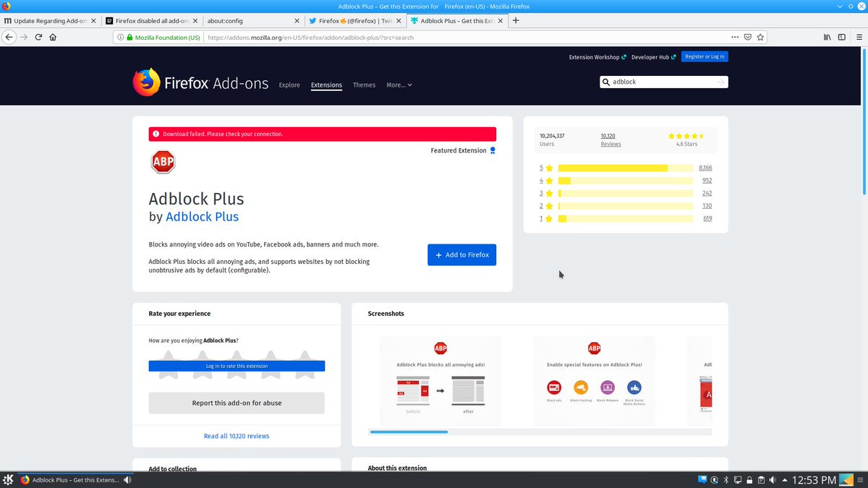Image resolution: width=868 pixels, height=488 pixels.
Task: Click the taskbar audio indicator icon
Action: point(127,479)
